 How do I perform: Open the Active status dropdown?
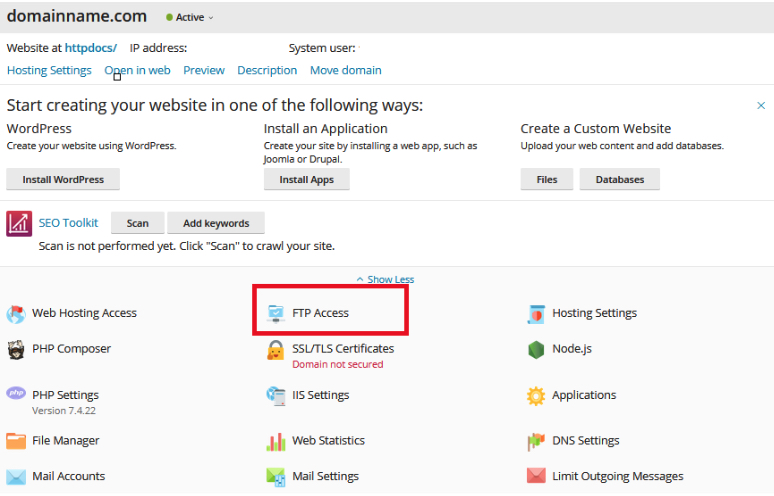point(190,18)
